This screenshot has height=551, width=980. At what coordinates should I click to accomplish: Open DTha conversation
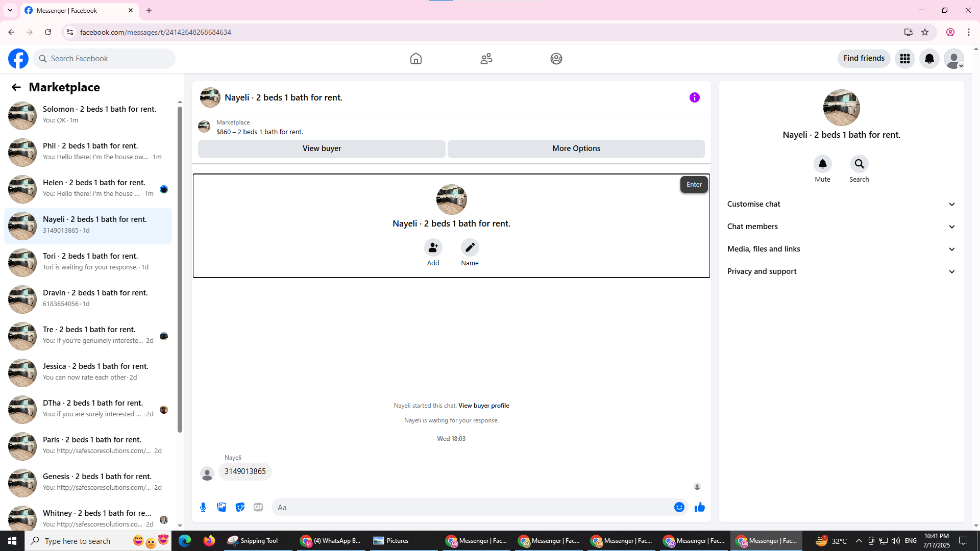tap(88, 409)
